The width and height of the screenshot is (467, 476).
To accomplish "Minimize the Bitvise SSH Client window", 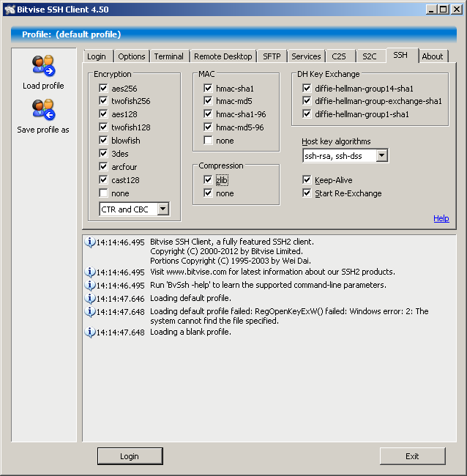I will [431, 10].
